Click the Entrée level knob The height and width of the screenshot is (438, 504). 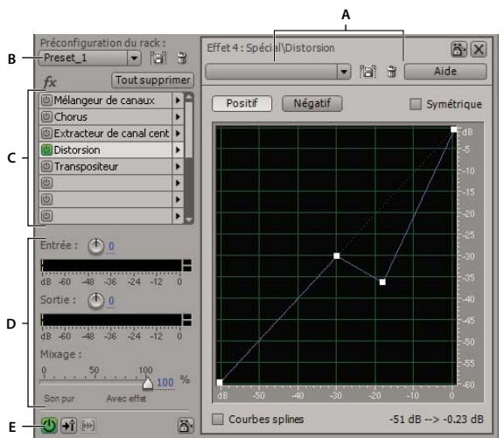[95, 247]
